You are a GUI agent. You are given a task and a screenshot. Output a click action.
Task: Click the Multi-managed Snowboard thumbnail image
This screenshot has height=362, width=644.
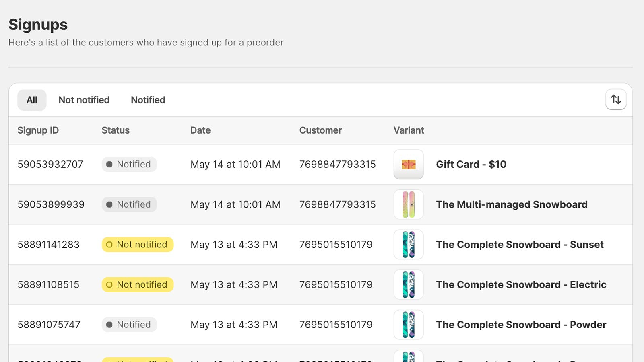[409, 204]
